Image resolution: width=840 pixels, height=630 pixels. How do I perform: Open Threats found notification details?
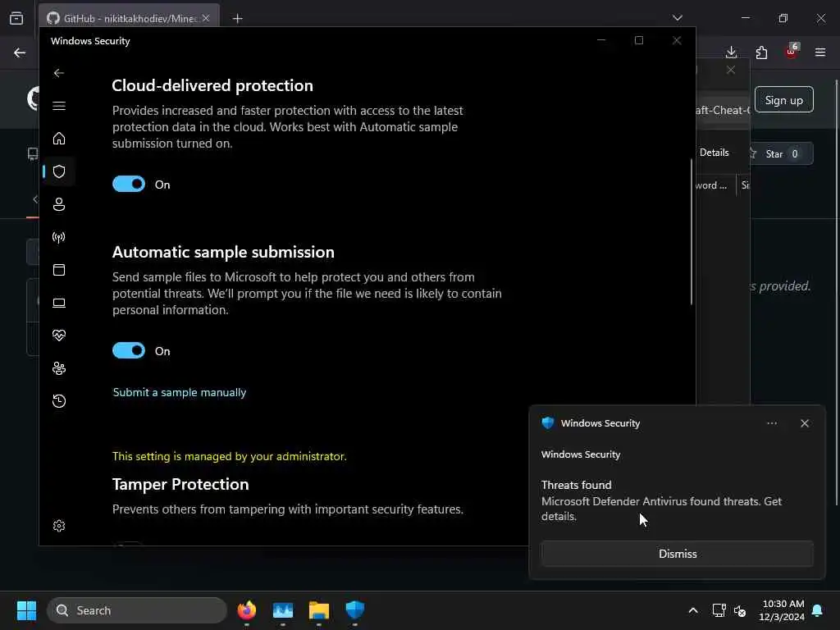(661, 501)
